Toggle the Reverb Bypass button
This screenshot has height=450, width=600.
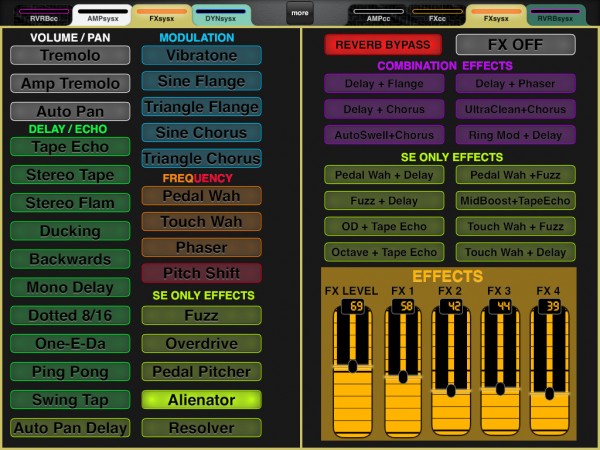(383, 45)
